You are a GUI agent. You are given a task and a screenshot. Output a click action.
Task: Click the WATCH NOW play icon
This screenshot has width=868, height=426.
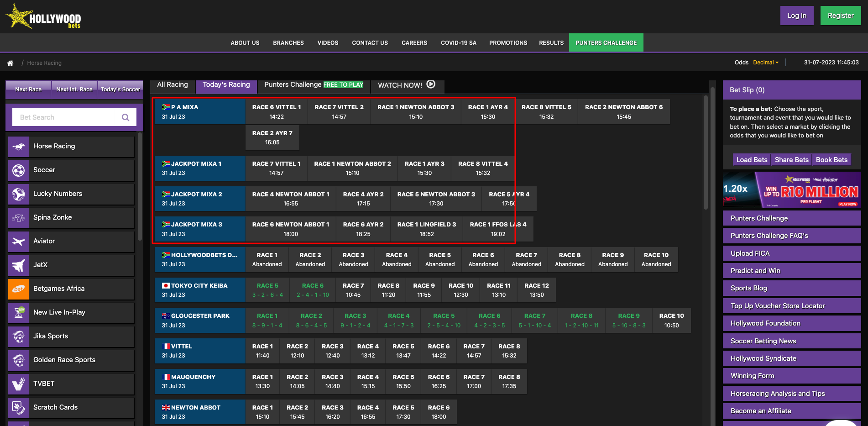tap(430, 84)
